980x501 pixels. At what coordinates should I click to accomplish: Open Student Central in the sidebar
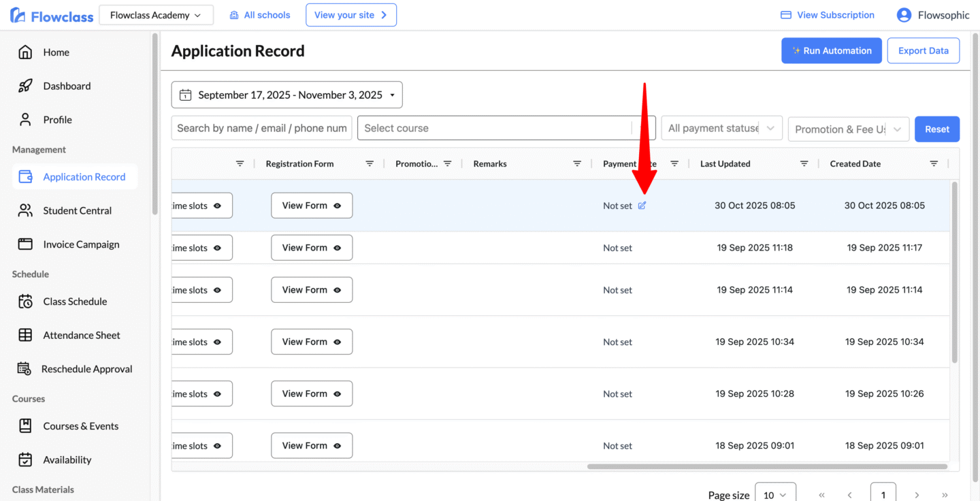click(x=77, y=211)
